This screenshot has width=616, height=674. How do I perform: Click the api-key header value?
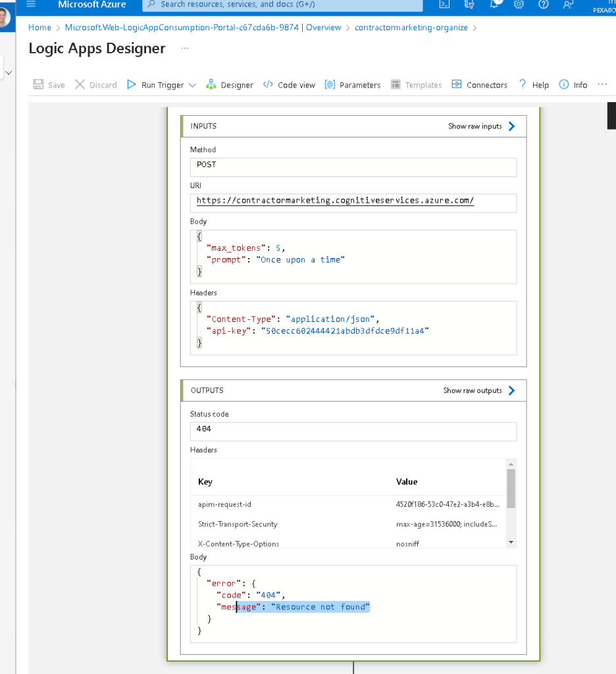click(345, 331)
